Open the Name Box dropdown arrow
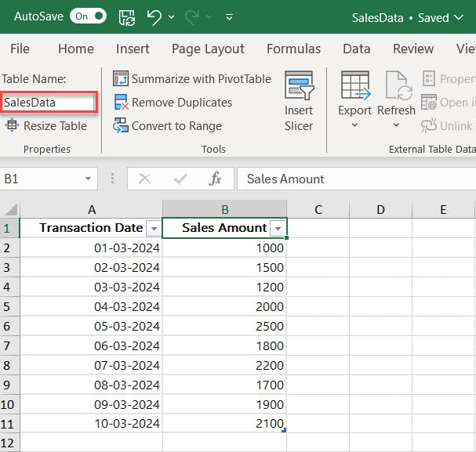This screenshot has width=476, height=452. coord(88,179)
